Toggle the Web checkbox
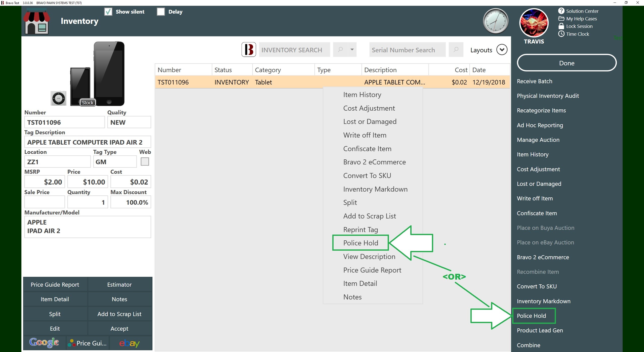The width and height of the screenshot is (644, 352). tap(145, 161)
